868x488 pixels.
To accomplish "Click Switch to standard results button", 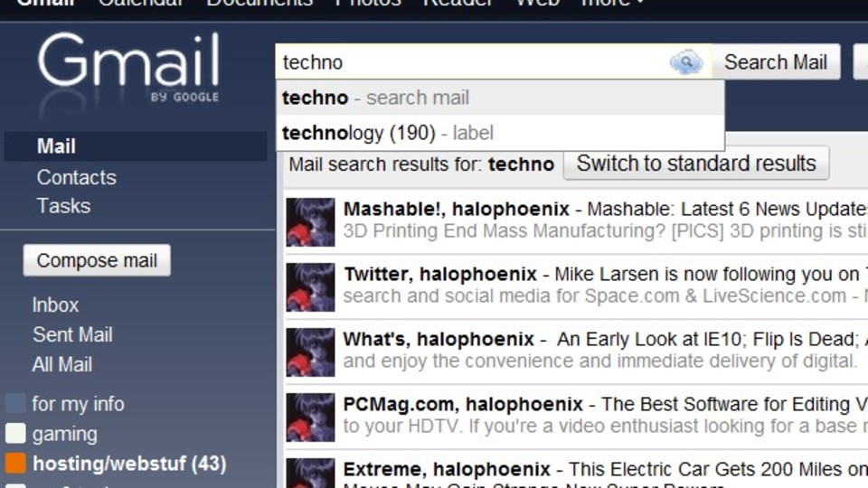I will pyautogui.click(x=696, y=164).
